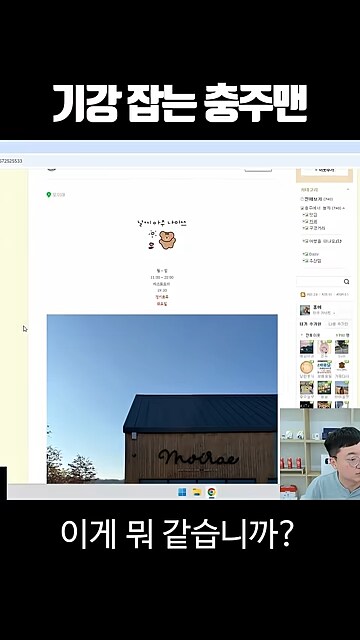Click the yellow stats icon under search
The image size is (360, 640).
(x=303, y=295)
